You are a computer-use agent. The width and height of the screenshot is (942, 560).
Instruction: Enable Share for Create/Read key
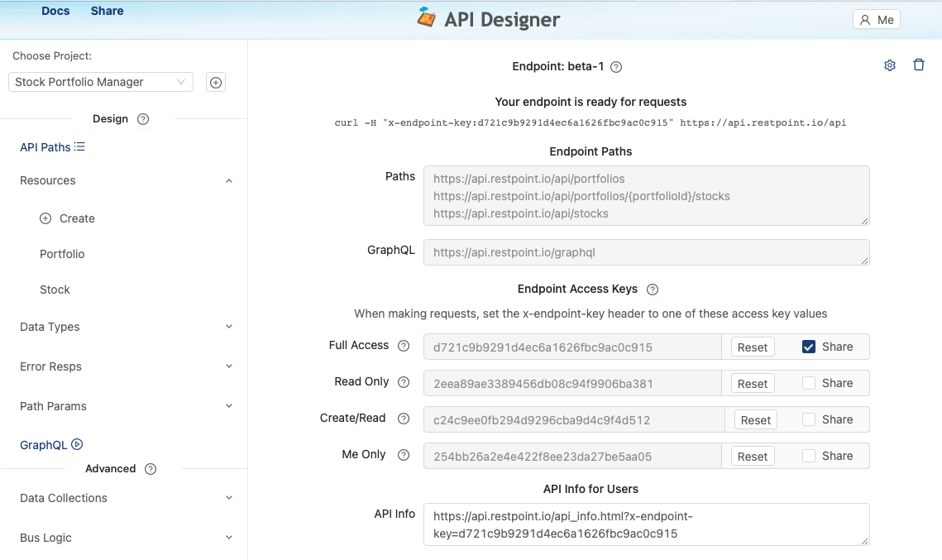point(809,419)
